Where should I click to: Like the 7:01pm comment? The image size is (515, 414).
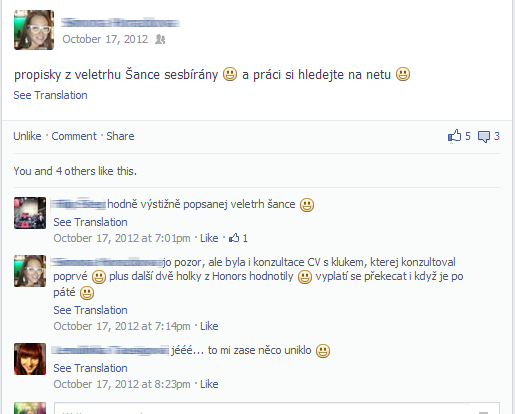[209, 238]
